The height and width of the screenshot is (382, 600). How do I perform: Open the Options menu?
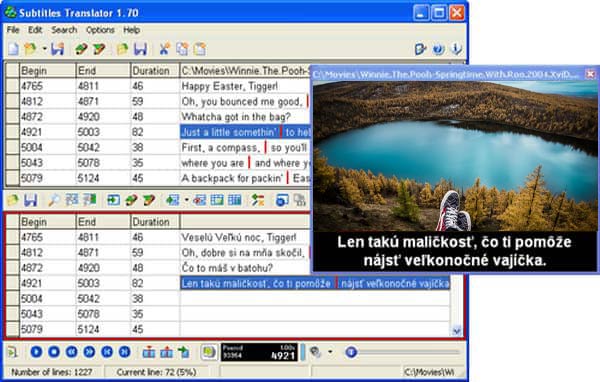[x=100, y=30]
